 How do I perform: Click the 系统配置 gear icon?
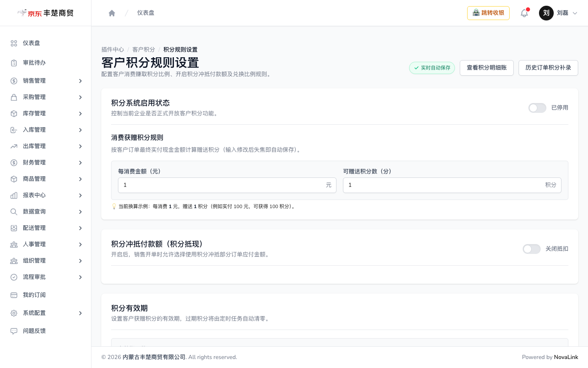point(14,313)
